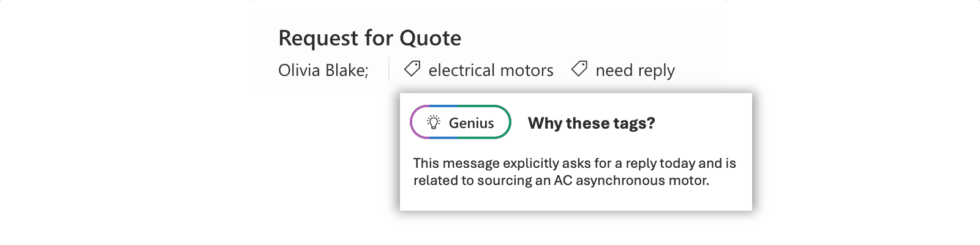Viewport: 980px width, 245px height.
Task: Select the electrical motors tag label
Action: click(491, 70)
